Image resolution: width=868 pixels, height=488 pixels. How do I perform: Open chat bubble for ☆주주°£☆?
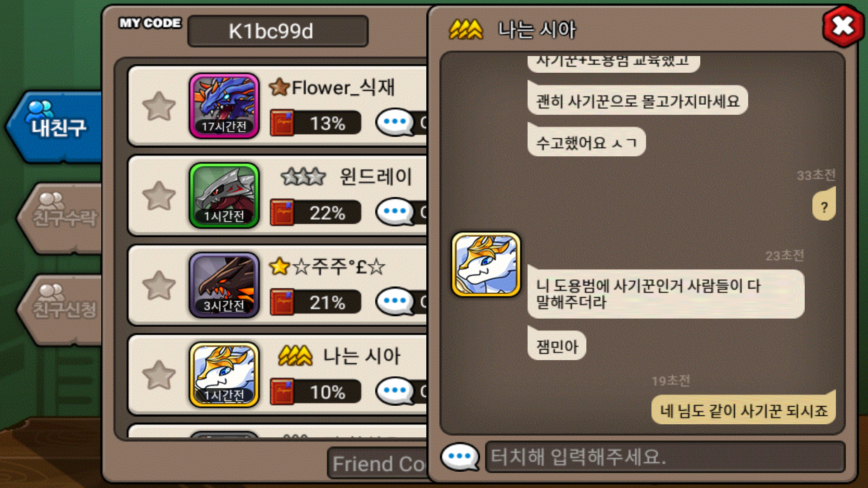(395, 301)
